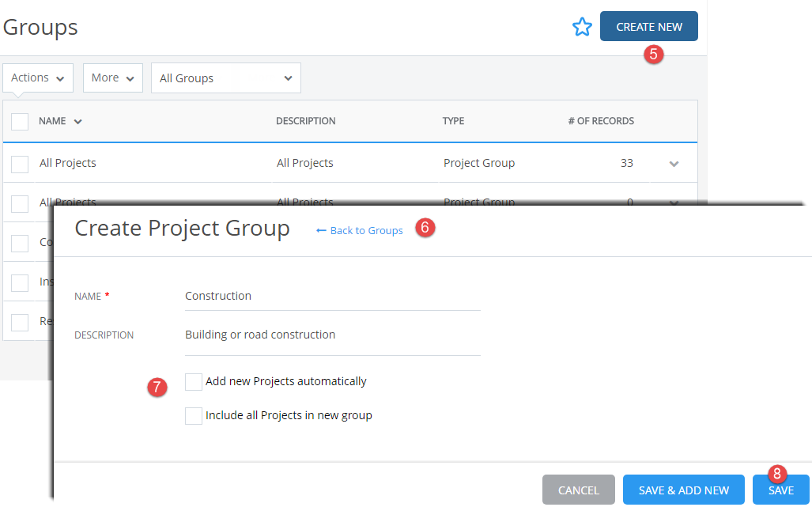Click the Groups page title

click(x=40, y=27)
